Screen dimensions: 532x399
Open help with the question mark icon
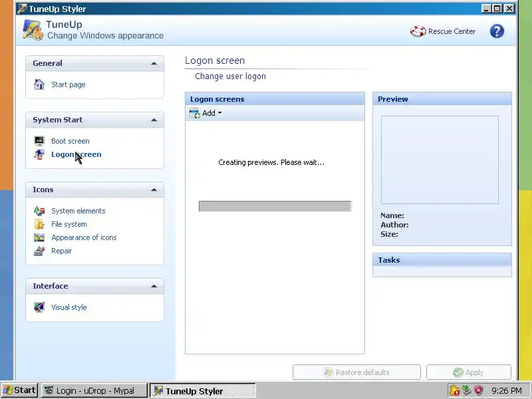[x=497, y=31]
